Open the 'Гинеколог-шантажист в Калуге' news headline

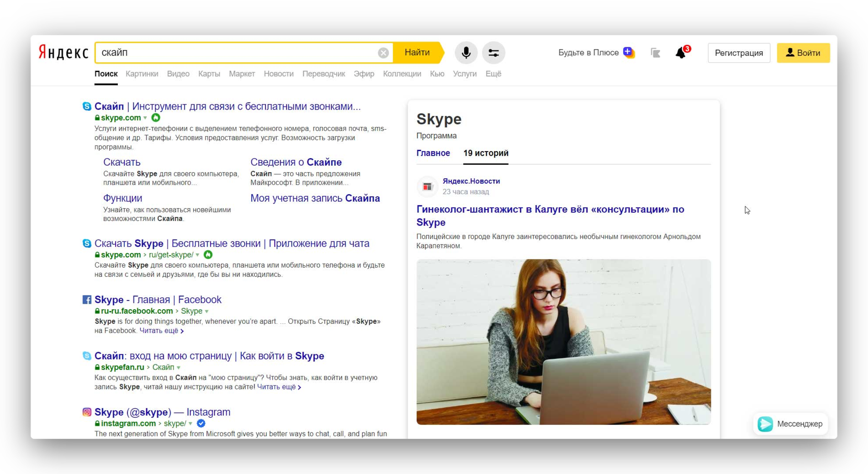point(550,216)
